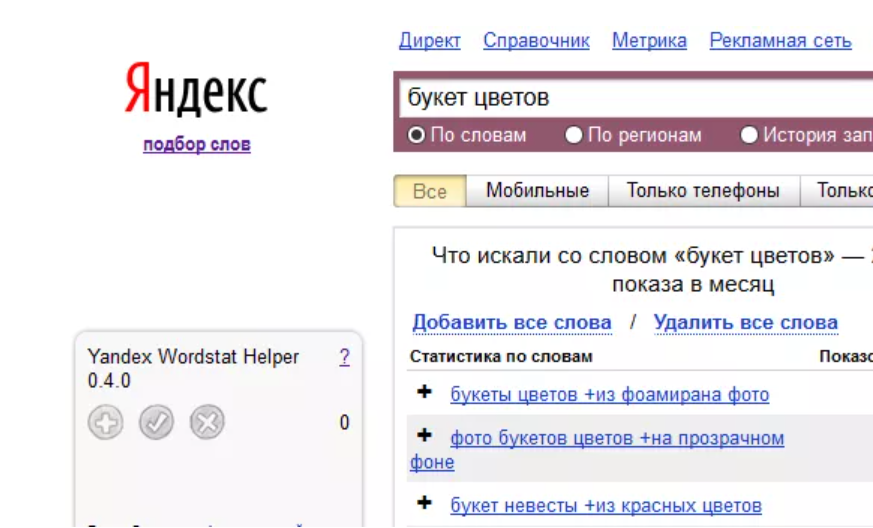Add phrase 'фото букетов цветов +на прозрачном фоне' with its plus
The height and width of the screenshot is (528, 873).
(424, 435)
